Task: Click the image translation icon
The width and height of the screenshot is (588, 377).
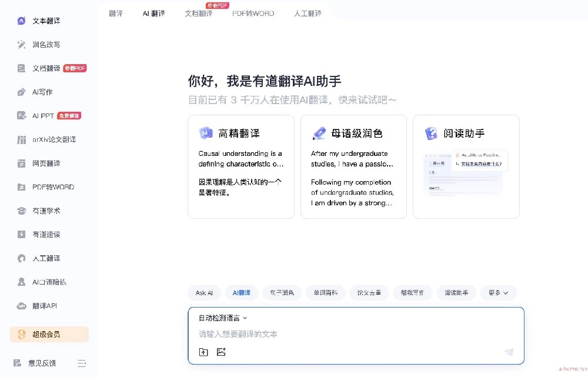Action: pyautogui.click(x=221, y=352)
